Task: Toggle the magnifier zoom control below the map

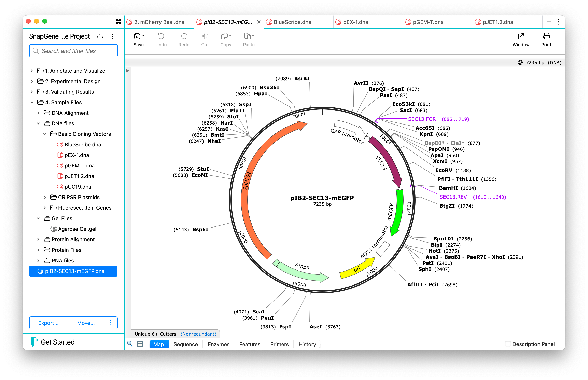Action: pos(130,344)
